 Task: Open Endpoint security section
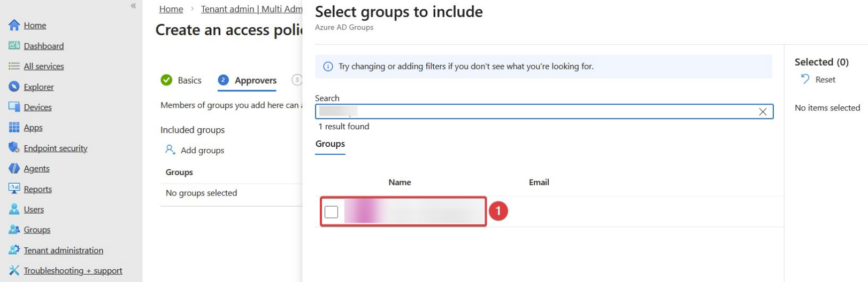56,148
